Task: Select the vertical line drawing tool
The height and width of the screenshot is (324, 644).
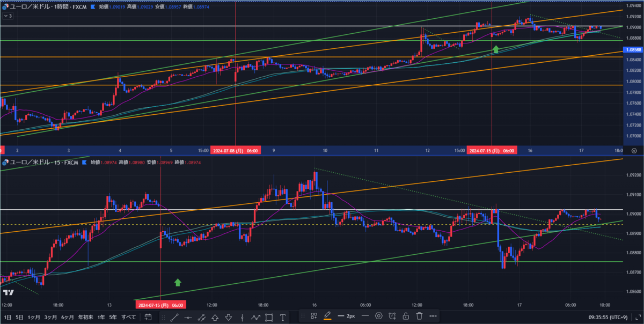Action: tap(242, 317)
